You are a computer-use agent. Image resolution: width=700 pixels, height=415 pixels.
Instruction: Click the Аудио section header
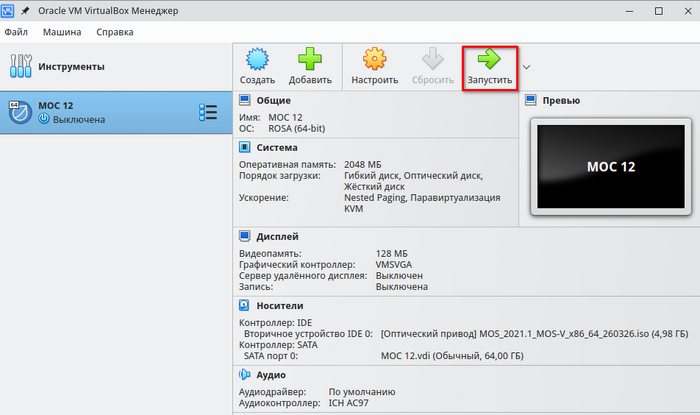[x=271, y=374]
